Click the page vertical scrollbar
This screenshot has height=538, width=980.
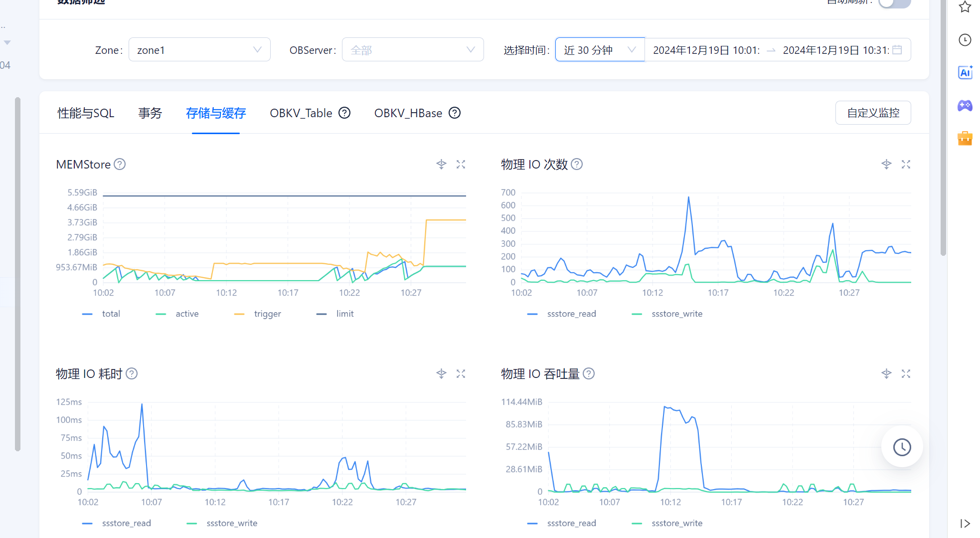(943, 128)
